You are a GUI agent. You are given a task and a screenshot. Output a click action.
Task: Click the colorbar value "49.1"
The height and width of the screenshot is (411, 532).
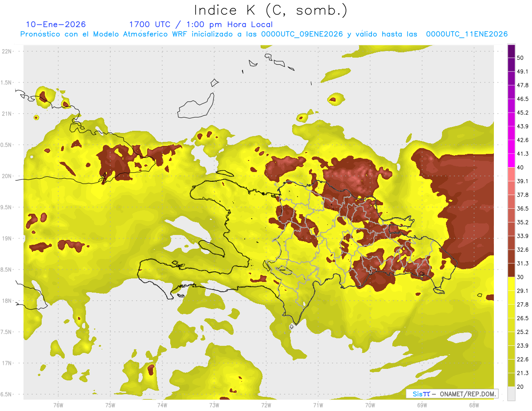coord(523,71)
